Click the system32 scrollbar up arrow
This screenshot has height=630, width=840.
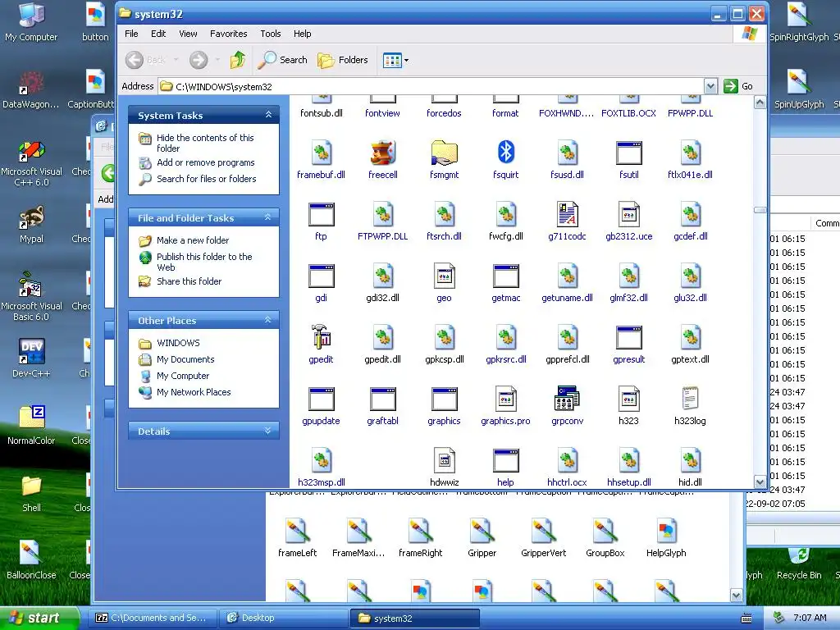pos(760,102)
